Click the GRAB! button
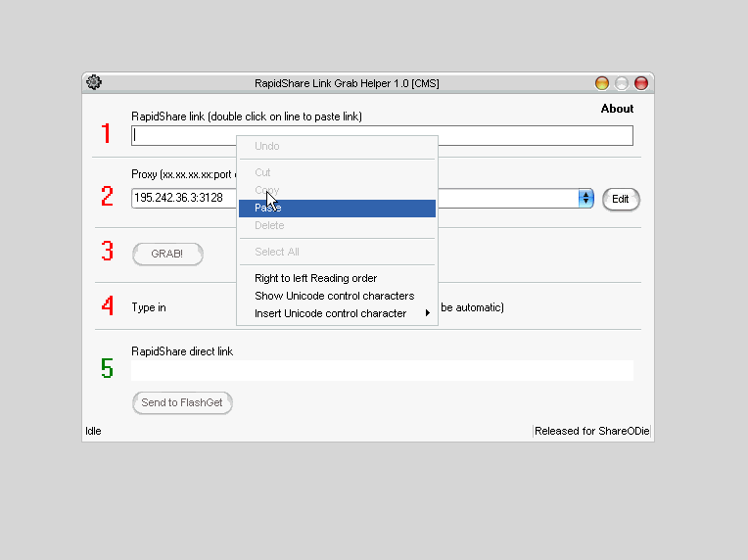This screenshot has height=560, width=748. point(167,254)
